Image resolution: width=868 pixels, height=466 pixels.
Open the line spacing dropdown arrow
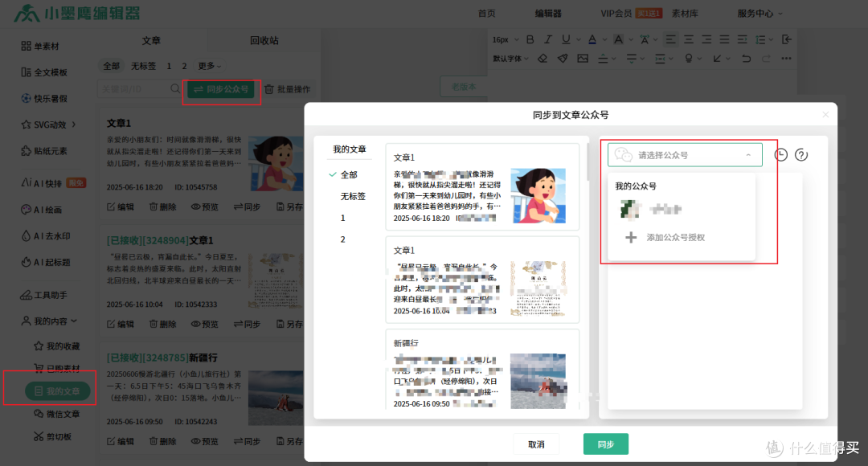pos(771,40)
